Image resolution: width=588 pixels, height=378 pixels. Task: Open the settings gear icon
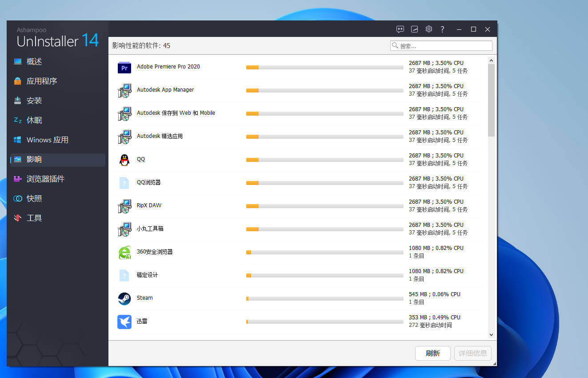point(428,29)
